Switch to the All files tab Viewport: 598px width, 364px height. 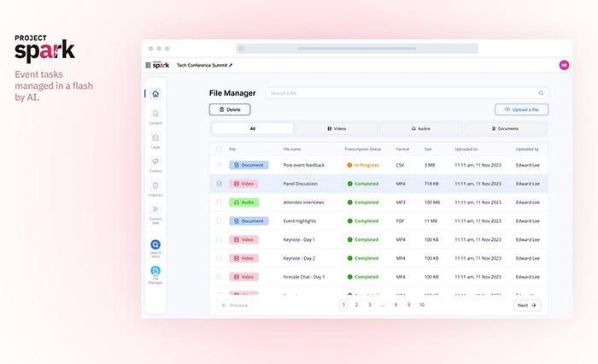click(253, 128)
